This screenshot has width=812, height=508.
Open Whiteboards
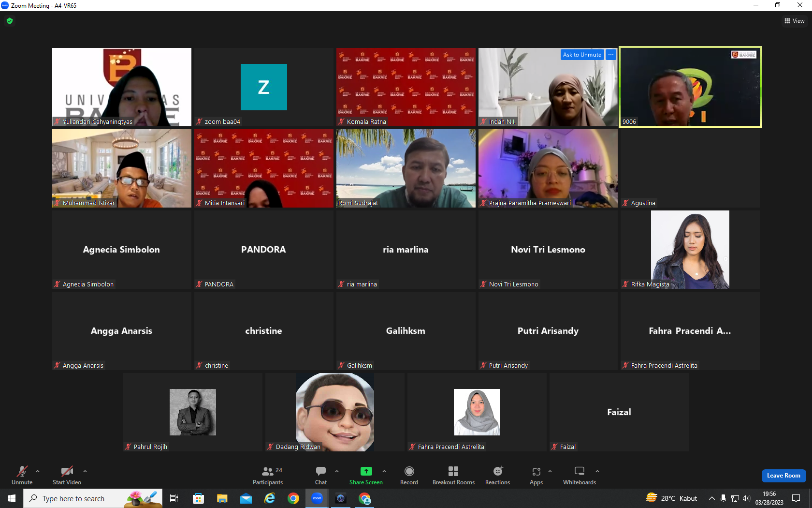[x=580, y=475]
